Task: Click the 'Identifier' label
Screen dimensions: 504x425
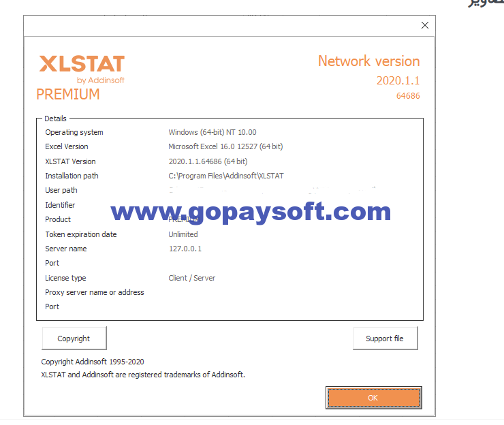Action: click(60, 205)
